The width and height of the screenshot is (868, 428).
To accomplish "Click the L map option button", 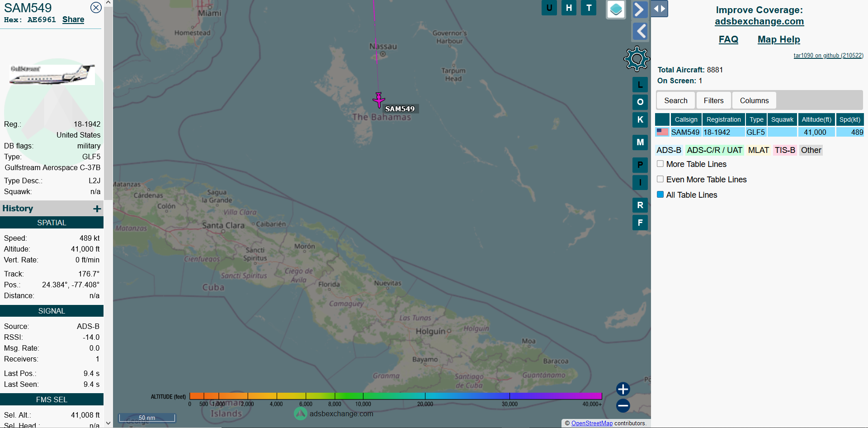I will pyautogui.click(x=640, y=85).
